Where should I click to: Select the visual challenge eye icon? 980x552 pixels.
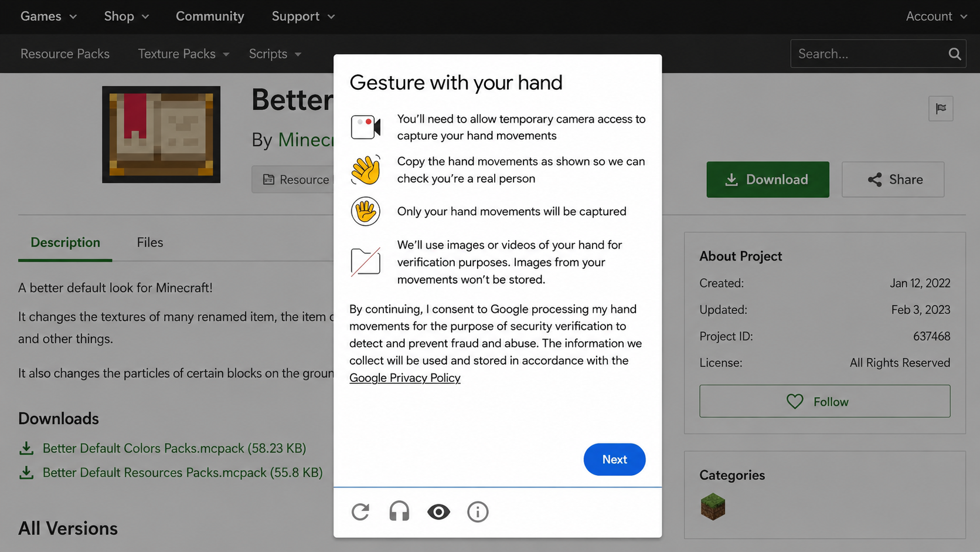point(438,512)
